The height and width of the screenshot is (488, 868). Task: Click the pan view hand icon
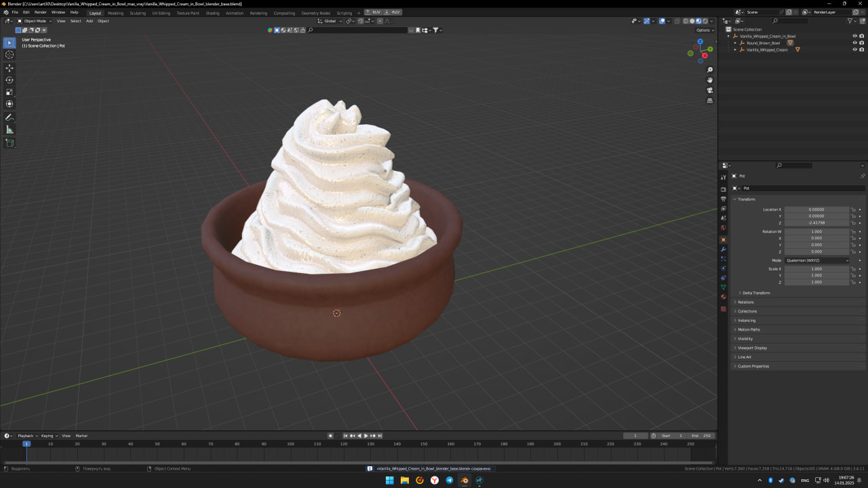click(710, 80)
